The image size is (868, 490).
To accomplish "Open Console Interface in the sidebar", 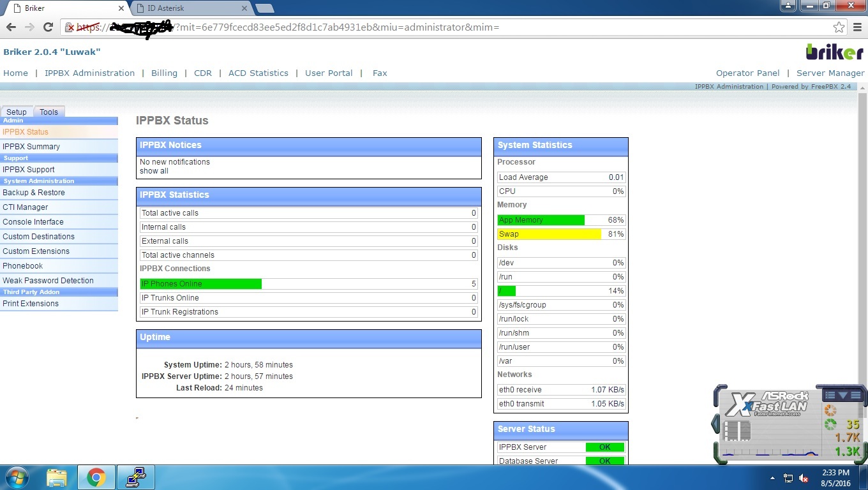I will pos(59,222).
